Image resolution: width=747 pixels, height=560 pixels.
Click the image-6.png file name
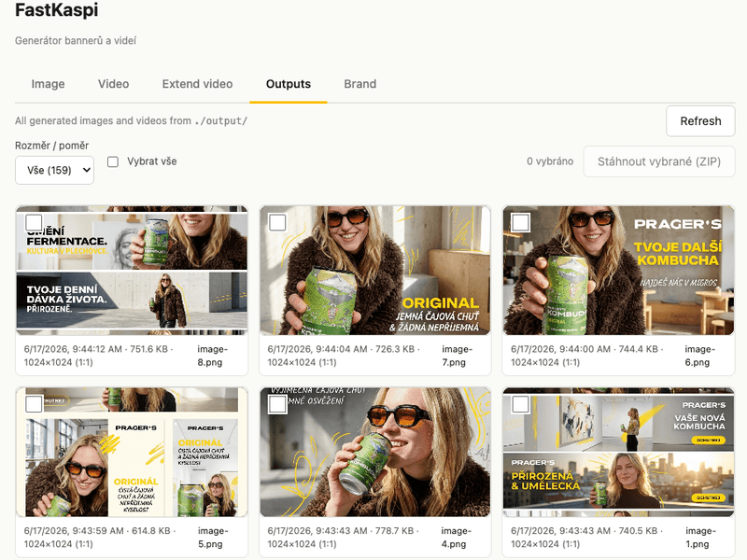point(699,356)
